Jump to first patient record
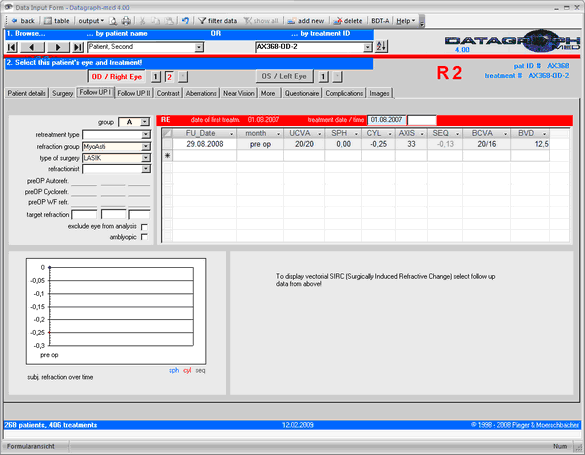Screen dimensions: 585x455 click(12, 47)
